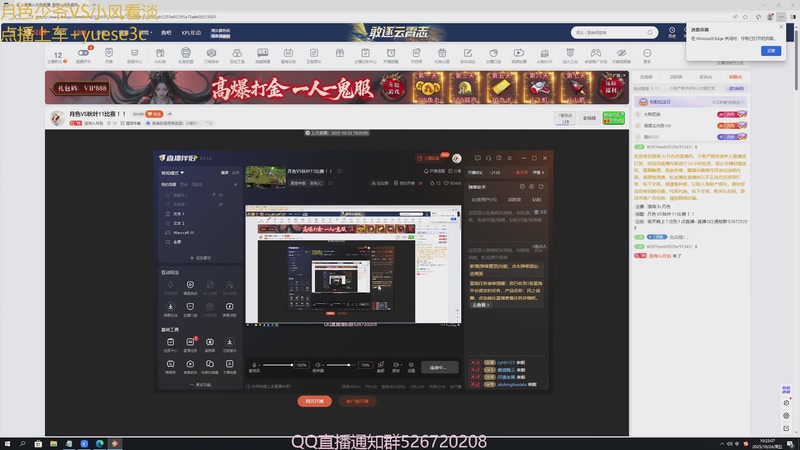Viewport: 800px width, 450px height.
Task: Select the first tab in right chat panel
Action: 646,77
